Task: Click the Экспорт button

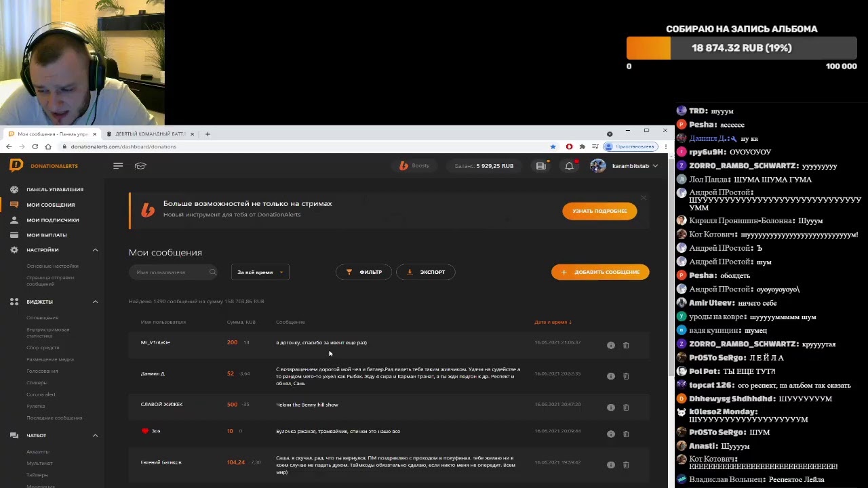Action: click(x=425, y=272)
